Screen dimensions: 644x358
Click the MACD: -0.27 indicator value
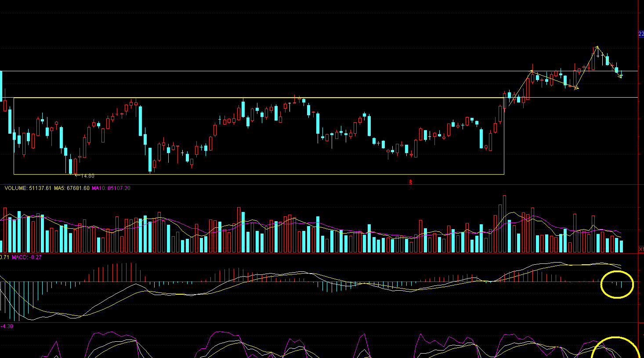[26, 257]
